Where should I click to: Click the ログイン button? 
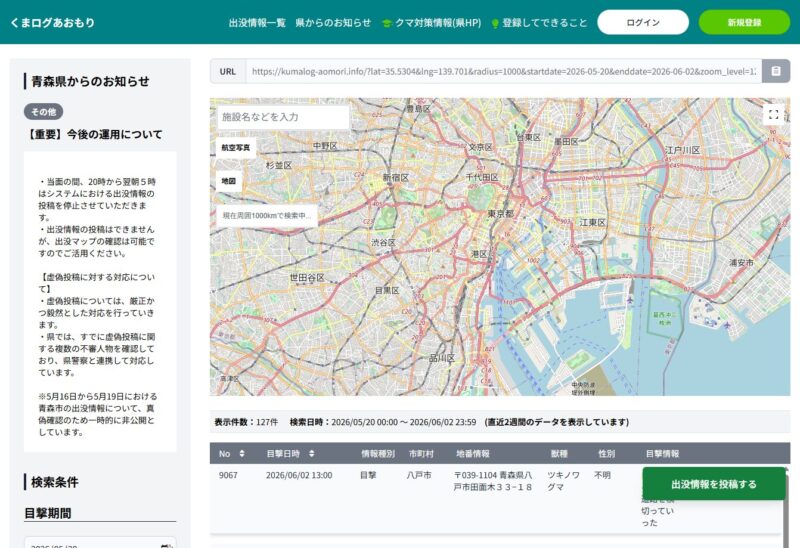point(643,22)
